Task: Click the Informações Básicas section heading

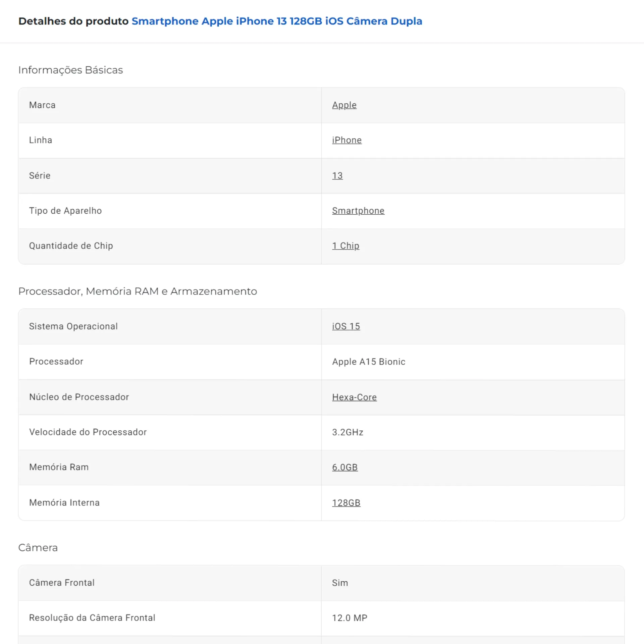Action: 71,70
